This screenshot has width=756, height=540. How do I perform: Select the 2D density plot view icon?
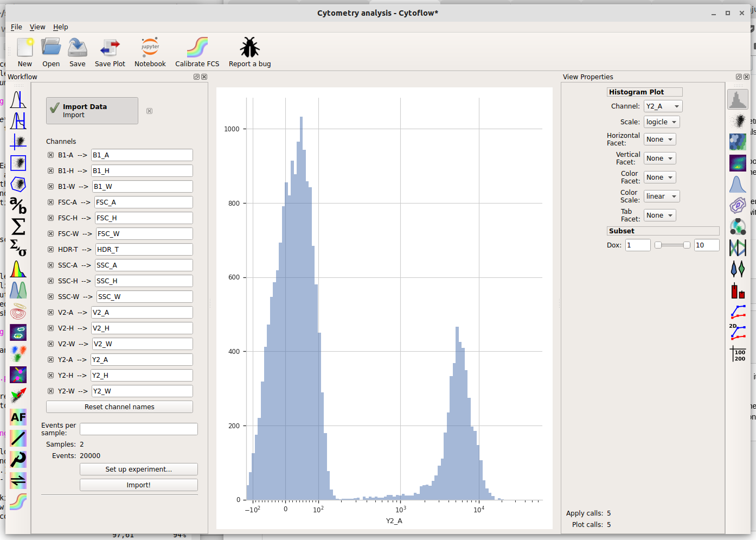click(x=738, y=163)
